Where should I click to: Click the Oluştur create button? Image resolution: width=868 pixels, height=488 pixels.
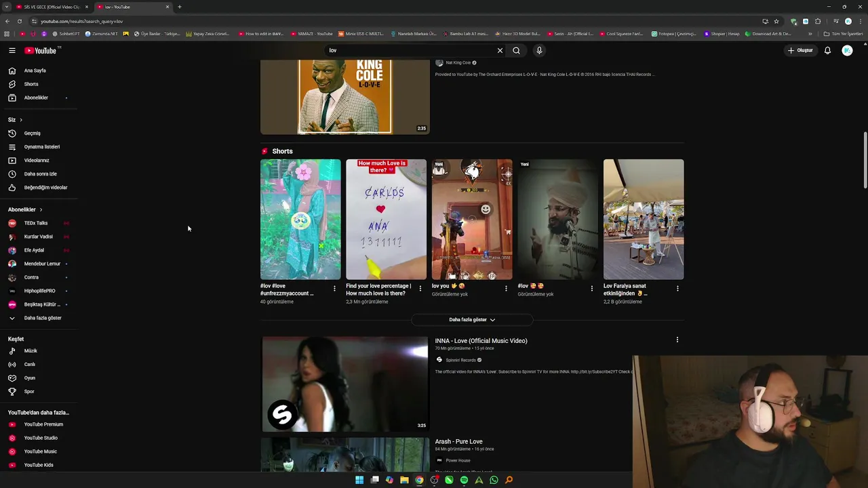800,50
